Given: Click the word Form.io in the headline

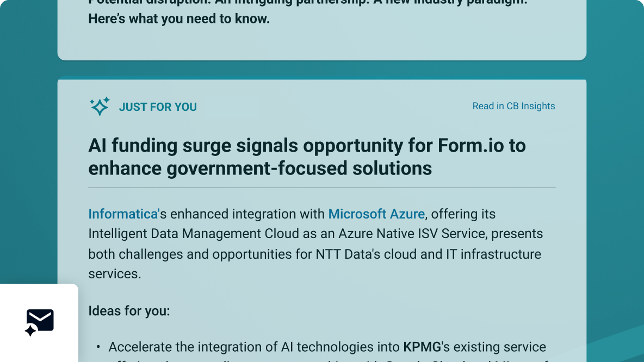Looking at the screenshot, I should coord(472,146).
